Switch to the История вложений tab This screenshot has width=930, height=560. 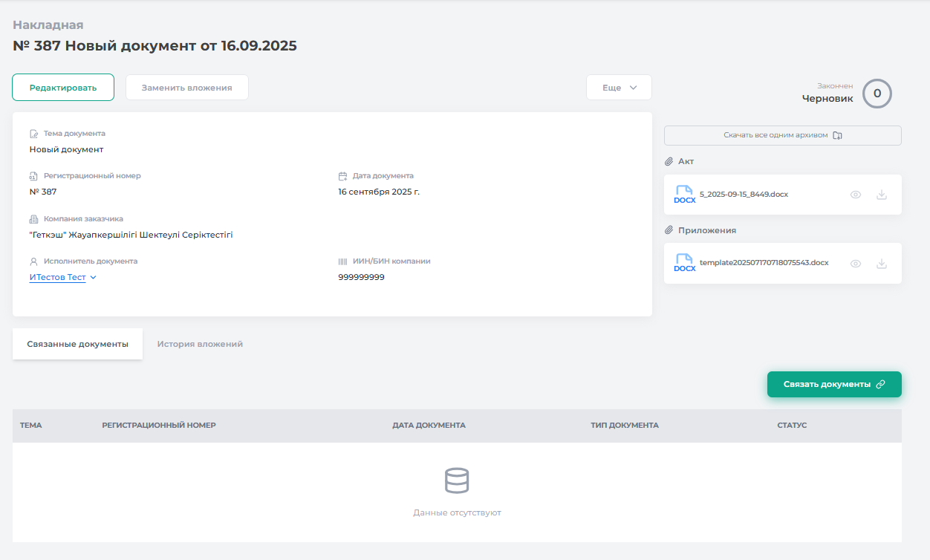point(200,345)
